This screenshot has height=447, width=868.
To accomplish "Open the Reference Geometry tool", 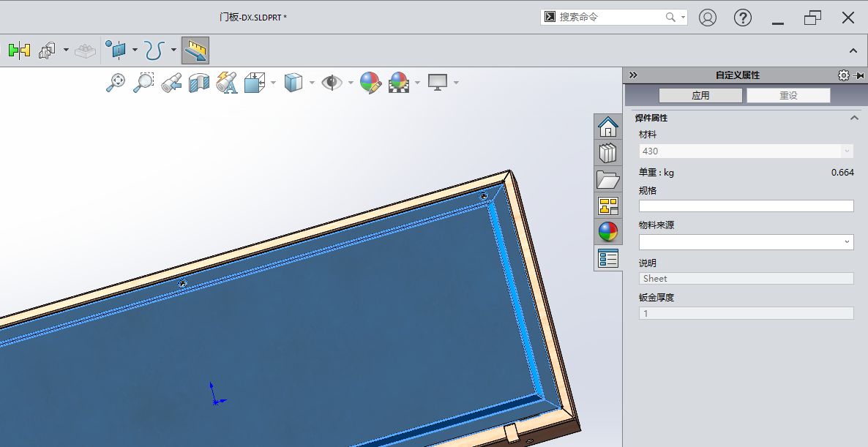I will [117, 50].
